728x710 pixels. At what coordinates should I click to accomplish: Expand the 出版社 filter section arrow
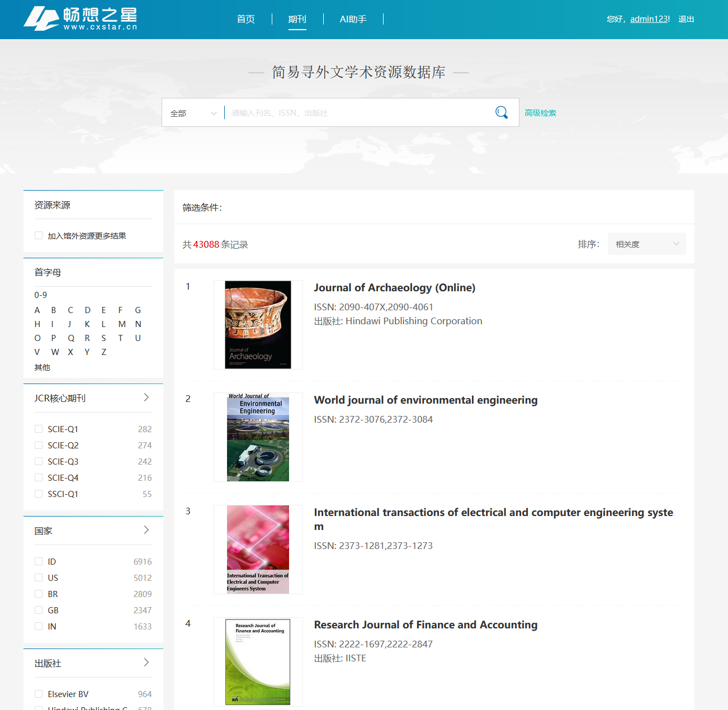(x=146, y=662)
